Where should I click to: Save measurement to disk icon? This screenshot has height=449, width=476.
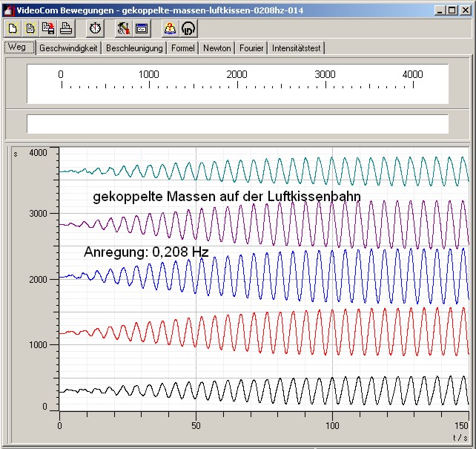point(48,29)
